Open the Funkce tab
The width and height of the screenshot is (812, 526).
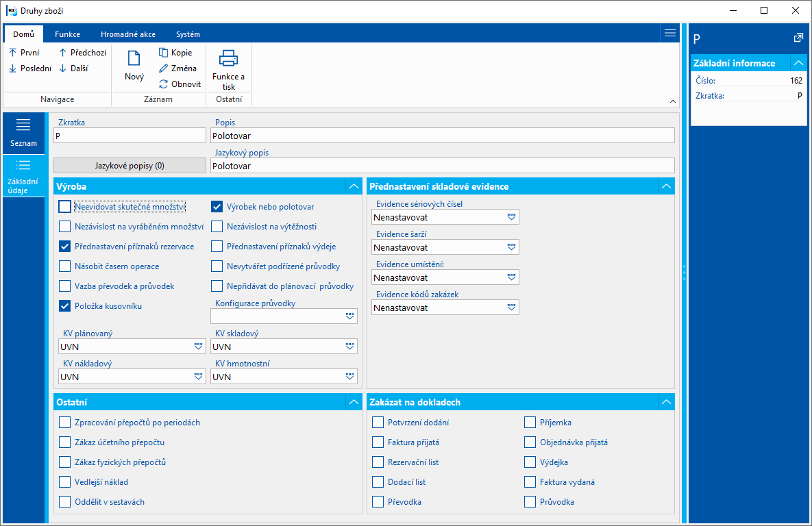coord(67,34)
